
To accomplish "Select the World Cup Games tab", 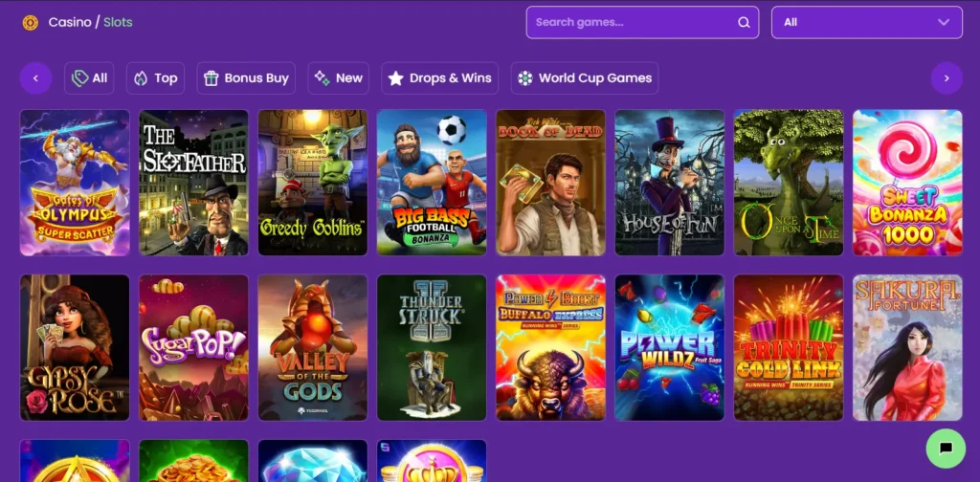I will 585,78.
